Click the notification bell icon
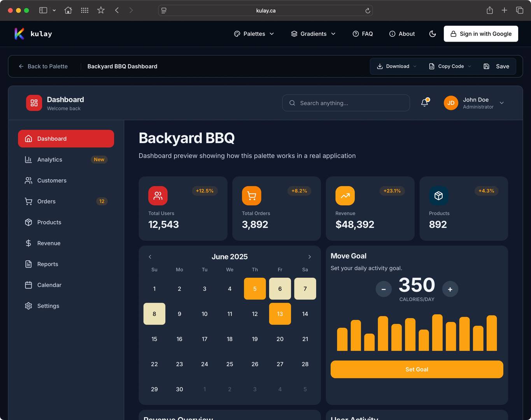This screenshot has width=531, height=420. [x=424, y=103]
